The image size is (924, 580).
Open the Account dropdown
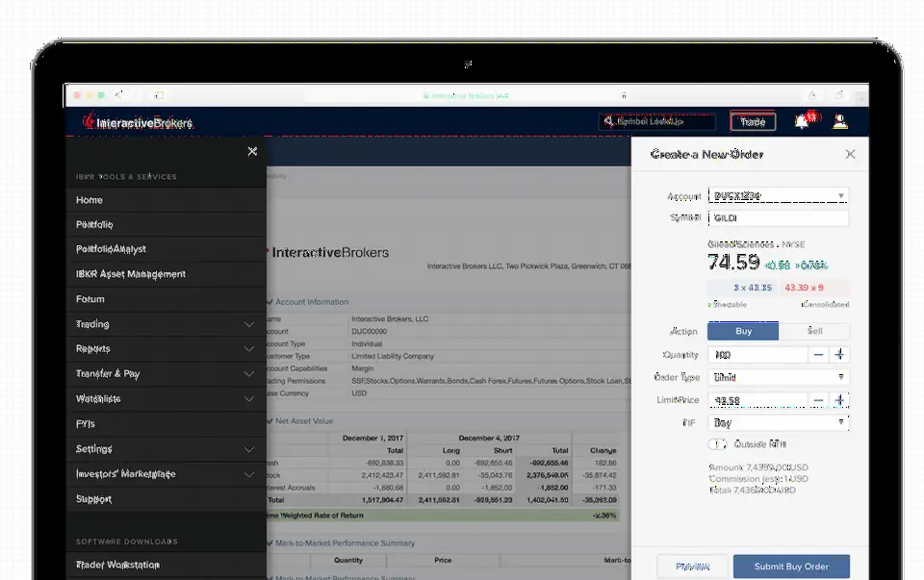[779, 195]
